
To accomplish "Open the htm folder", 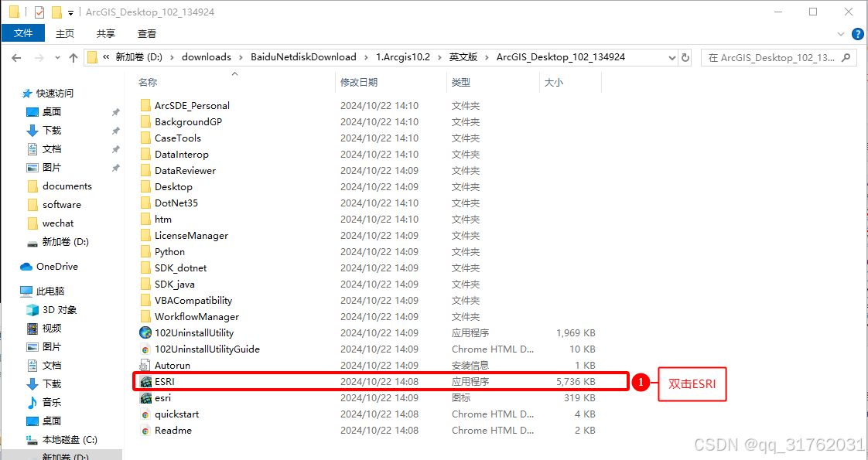I will [x=163, y=219].
